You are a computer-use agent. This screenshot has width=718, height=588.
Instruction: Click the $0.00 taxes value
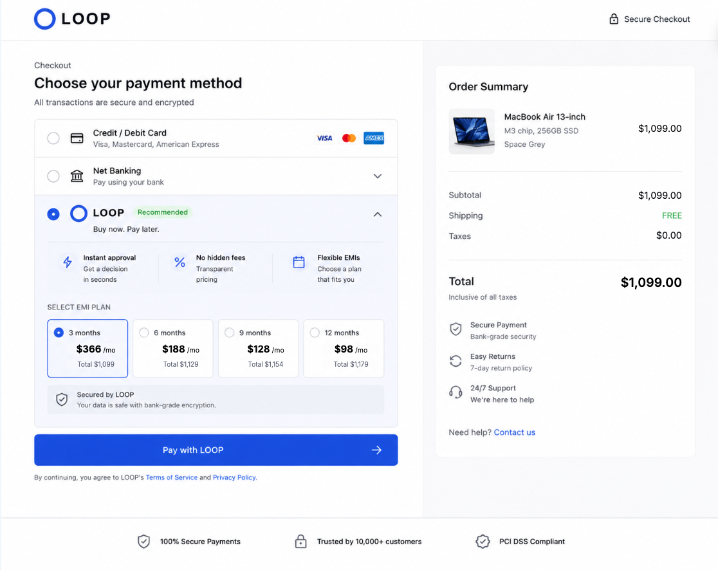pos(668,235)
